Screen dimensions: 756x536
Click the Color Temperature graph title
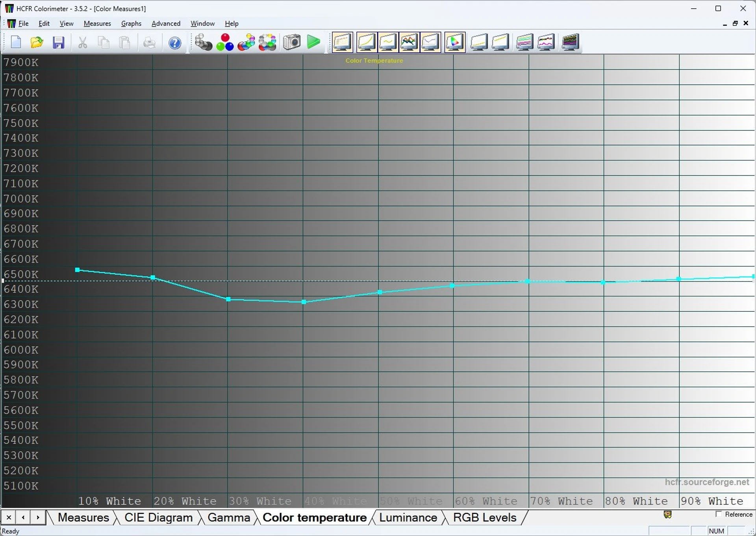pyautogui.click(x=374, y=61)
